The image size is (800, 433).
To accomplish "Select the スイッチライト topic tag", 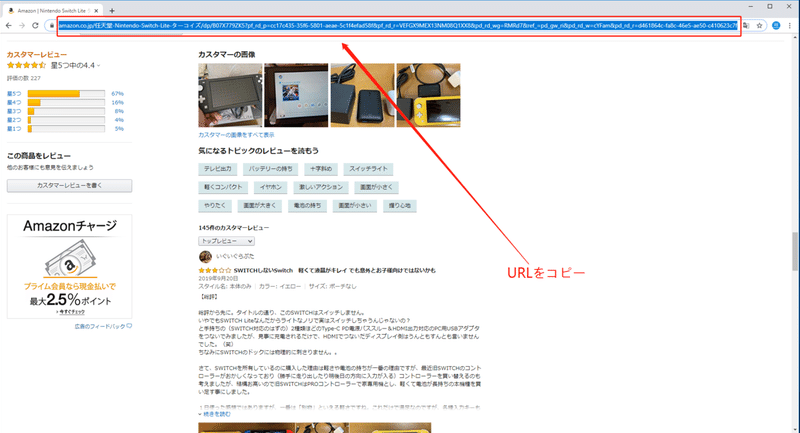I will click(x=368, y=169).
